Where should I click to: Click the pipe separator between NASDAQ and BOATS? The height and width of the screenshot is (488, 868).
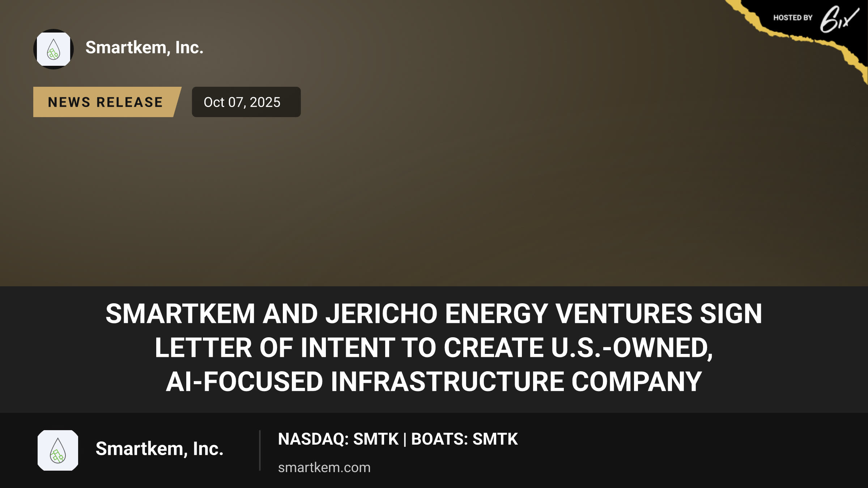405,440
